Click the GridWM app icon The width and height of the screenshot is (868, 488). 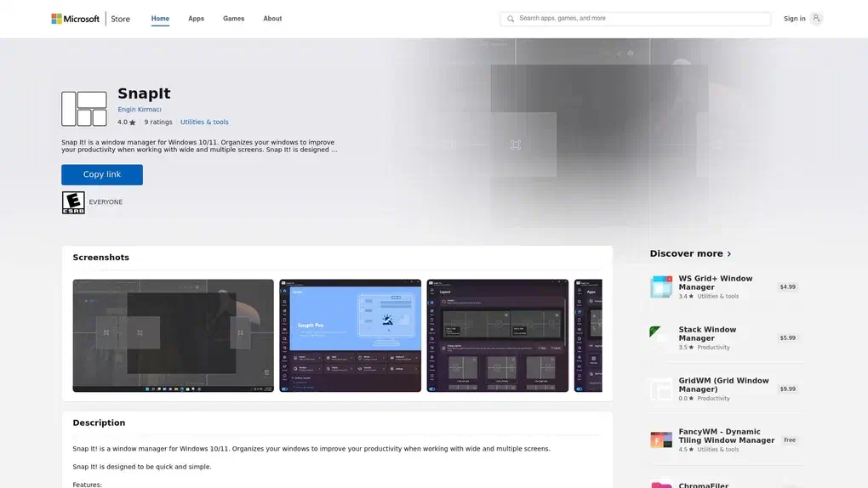click(661, 389)
